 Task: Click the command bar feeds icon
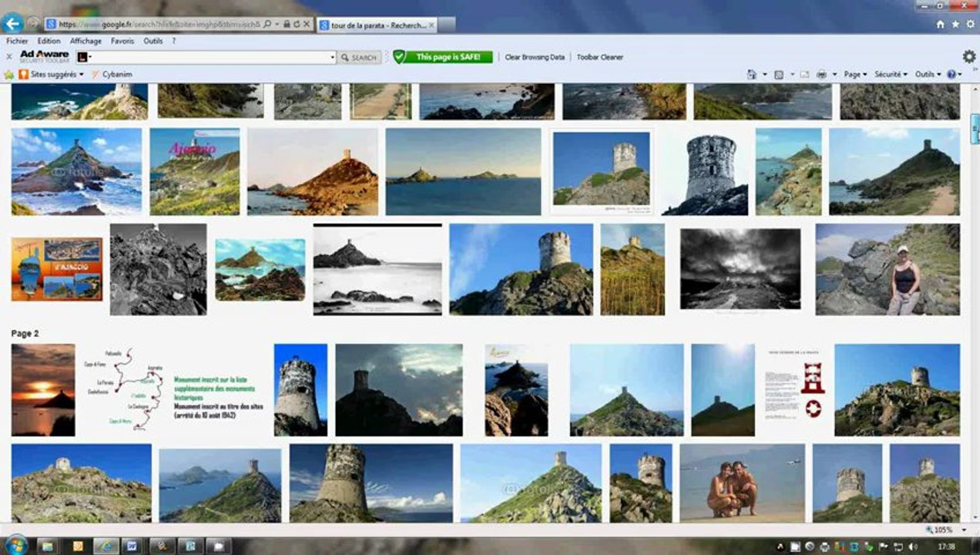[x=779, y=75]
